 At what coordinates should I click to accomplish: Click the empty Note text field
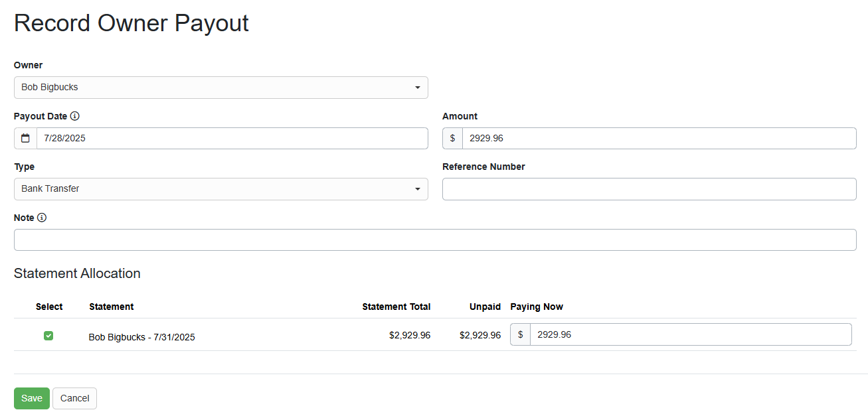pos(435,240)
